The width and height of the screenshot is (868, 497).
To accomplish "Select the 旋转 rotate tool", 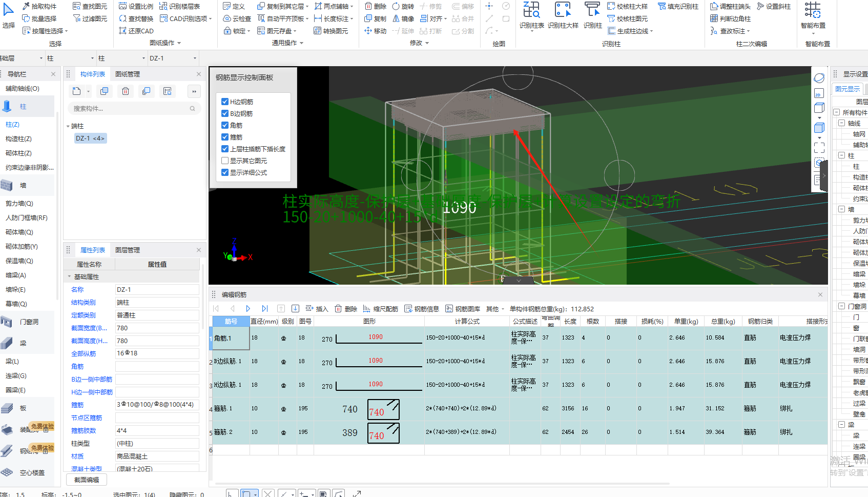I will [x=403, y=6].
